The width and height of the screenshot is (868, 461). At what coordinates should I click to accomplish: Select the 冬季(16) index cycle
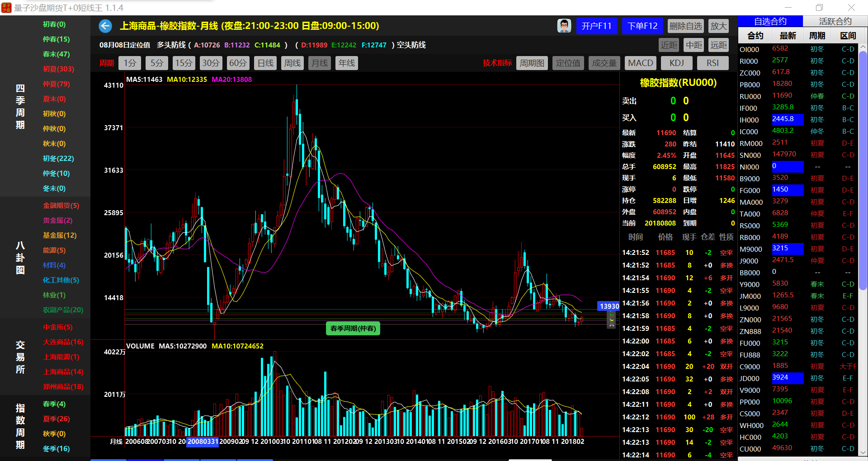click(57, 448)
